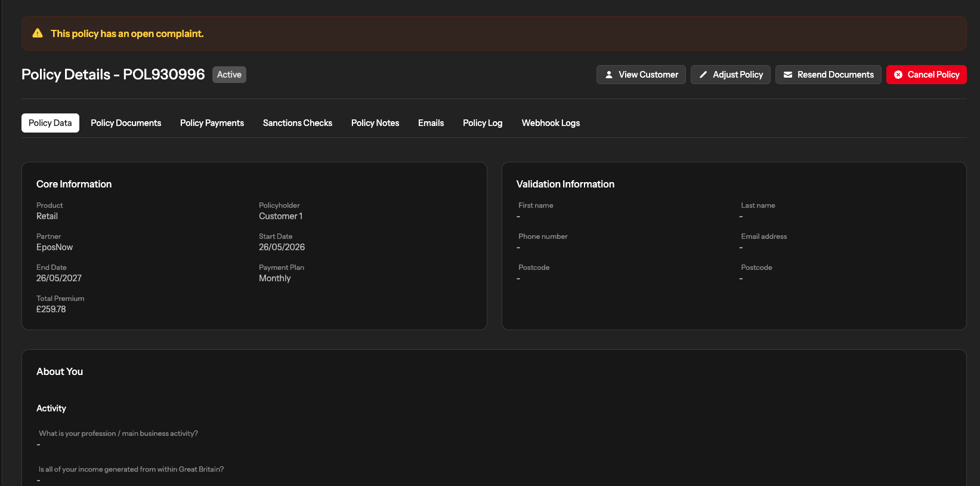Viewport: 980px width, 486px height.
Task: Click the Adjust Policy button
Action: tap(731, 75)
